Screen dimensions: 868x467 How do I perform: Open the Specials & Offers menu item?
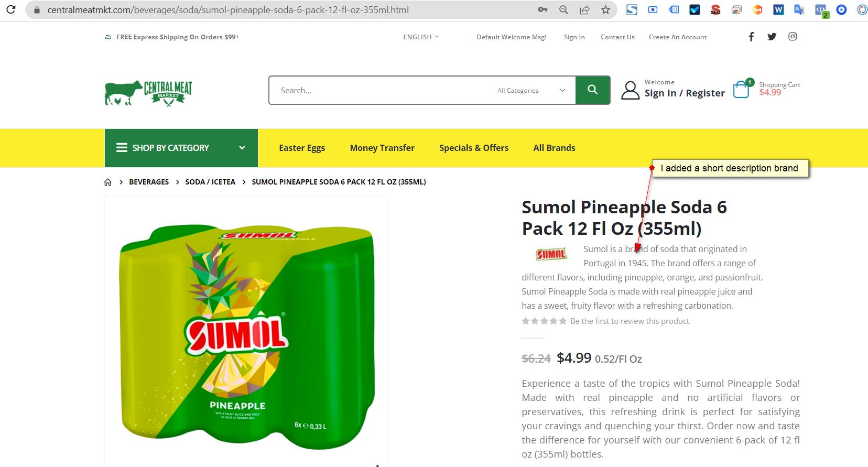click(474, 148)
